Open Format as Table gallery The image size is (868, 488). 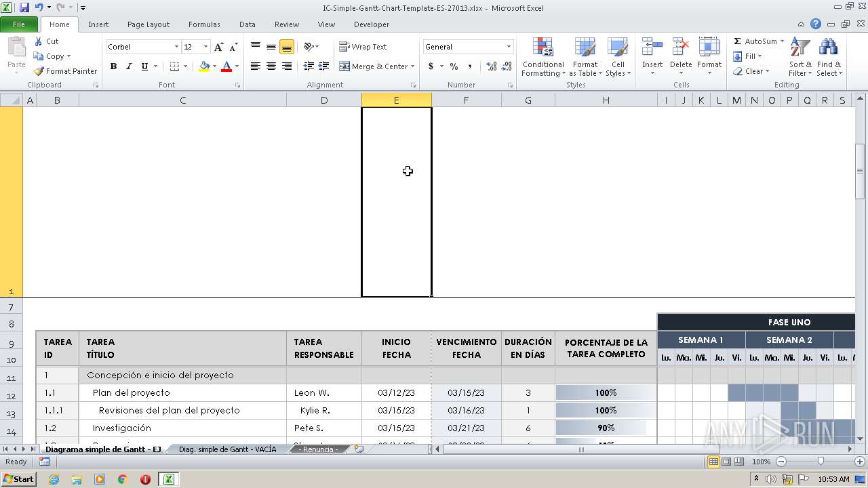point(585,57)
